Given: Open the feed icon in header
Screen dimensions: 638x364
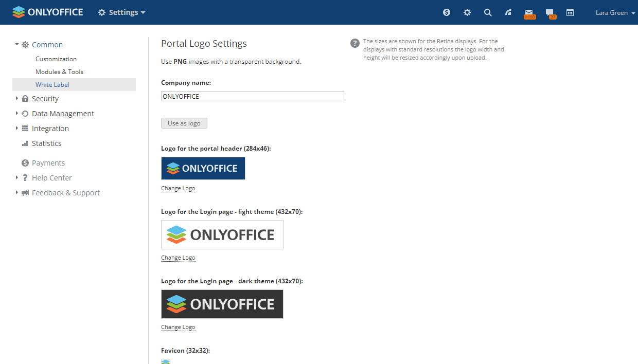Looking at the screenshot, I should (x=508, y=12).
